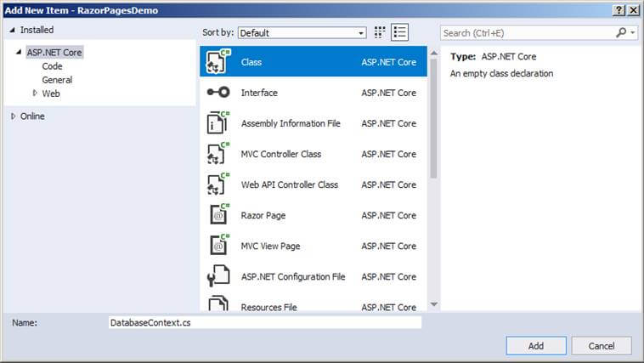This screenshot has height=363, width=644.
Task: Switch to medium icons list view
Action: [x=399, y=32]
